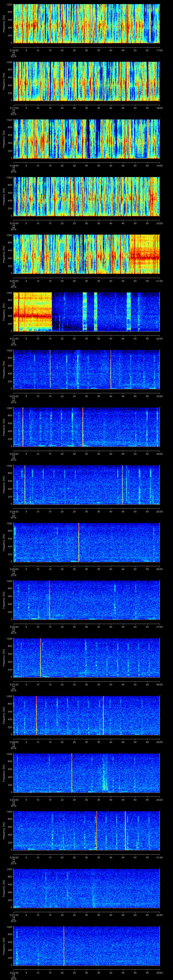Click the "0:25:00" start time label

coord(14,569)
